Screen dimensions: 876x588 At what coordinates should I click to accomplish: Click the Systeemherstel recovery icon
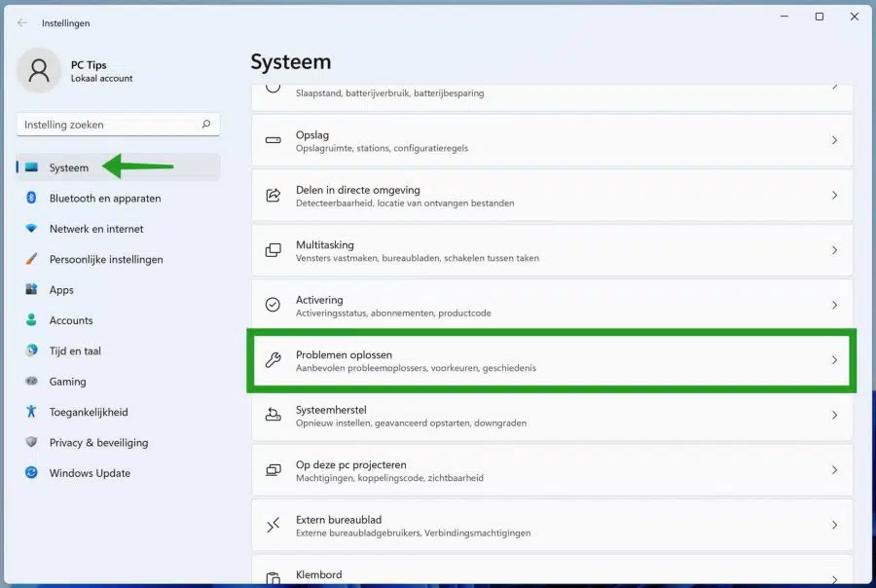coord(274,415)
